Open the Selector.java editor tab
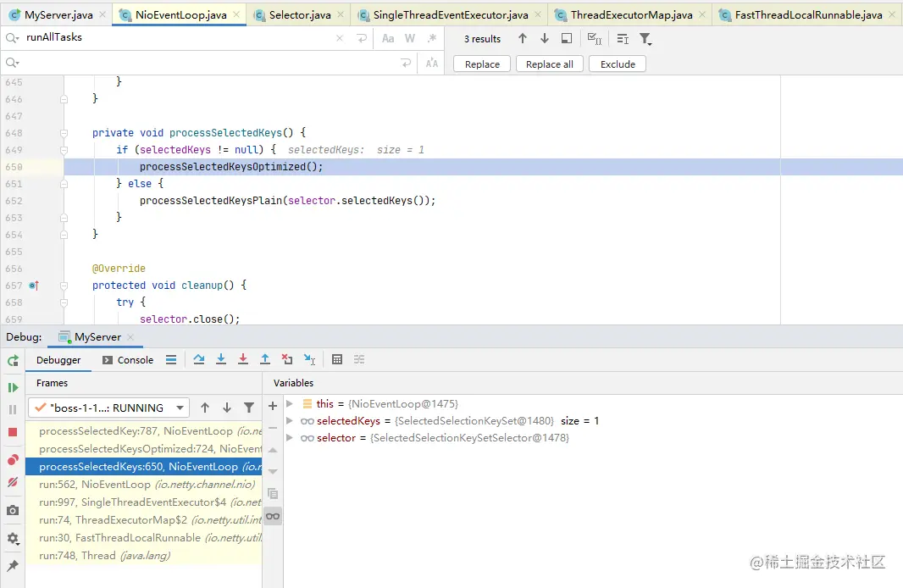This screenshot has height=588, width=903. point(300,15)
